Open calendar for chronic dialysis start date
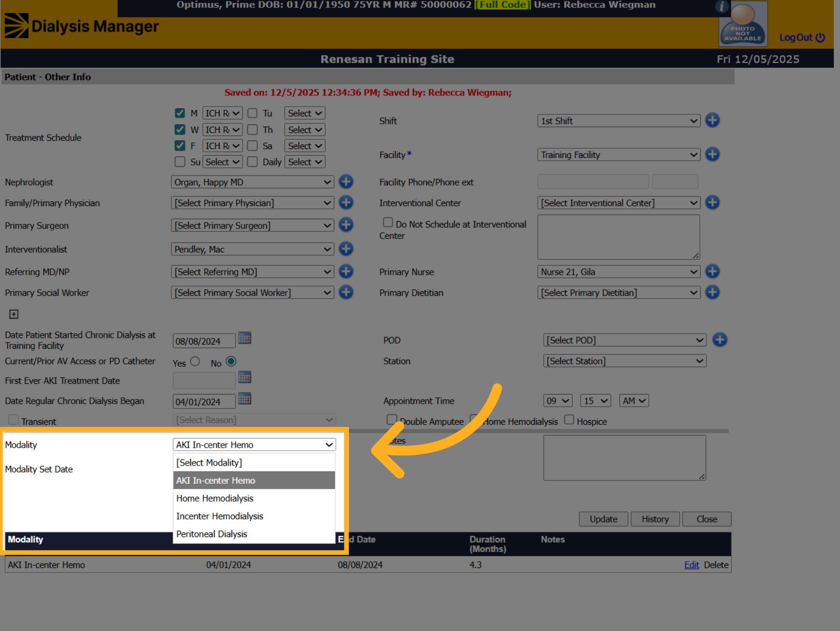 pyautogui.click(x=244, y=338)
